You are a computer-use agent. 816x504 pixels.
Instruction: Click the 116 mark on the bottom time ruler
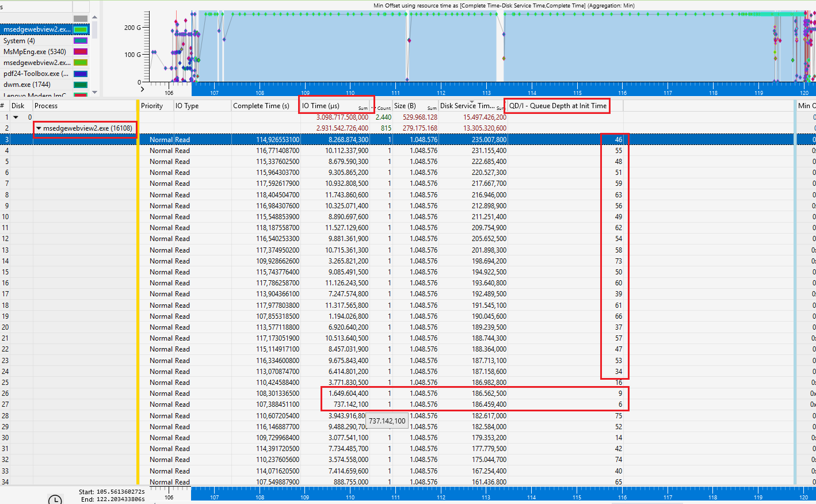(622, 497)
